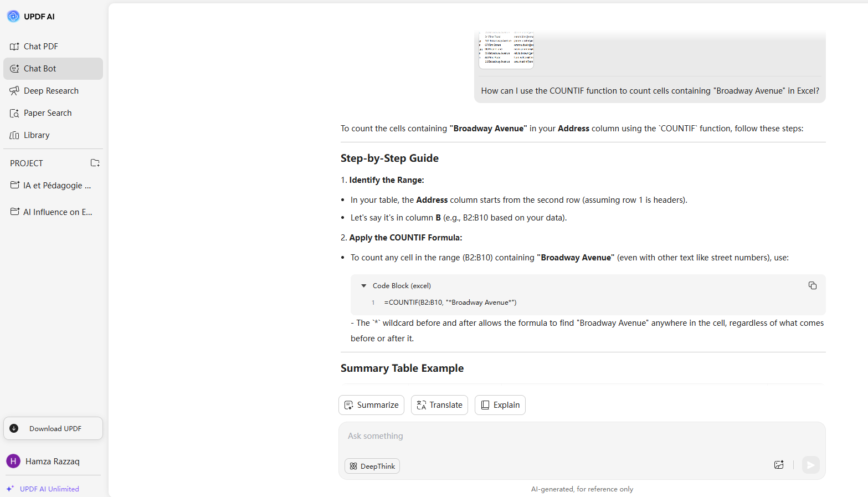Click the Step-by-Step Guide heading

click(389, 158)
